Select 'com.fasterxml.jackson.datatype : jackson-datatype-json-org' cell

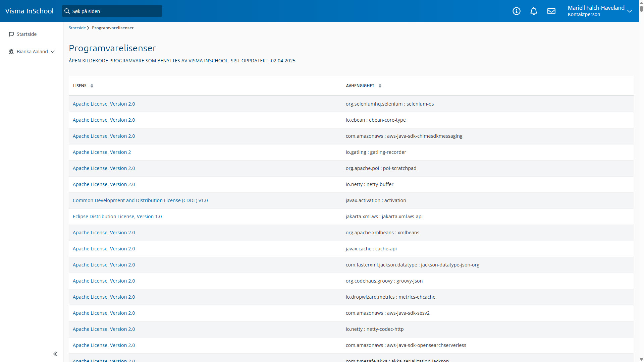click(x=412, y=265)
